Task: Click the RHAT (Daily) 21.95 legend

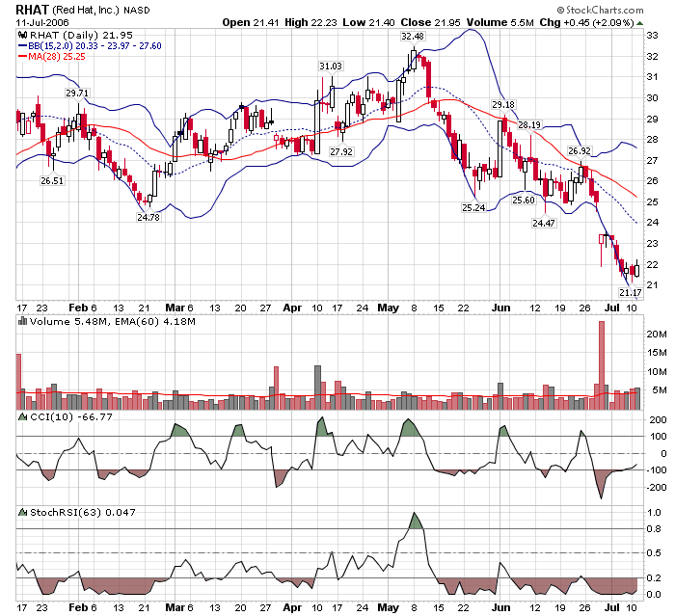Action: tap(81, 36)
